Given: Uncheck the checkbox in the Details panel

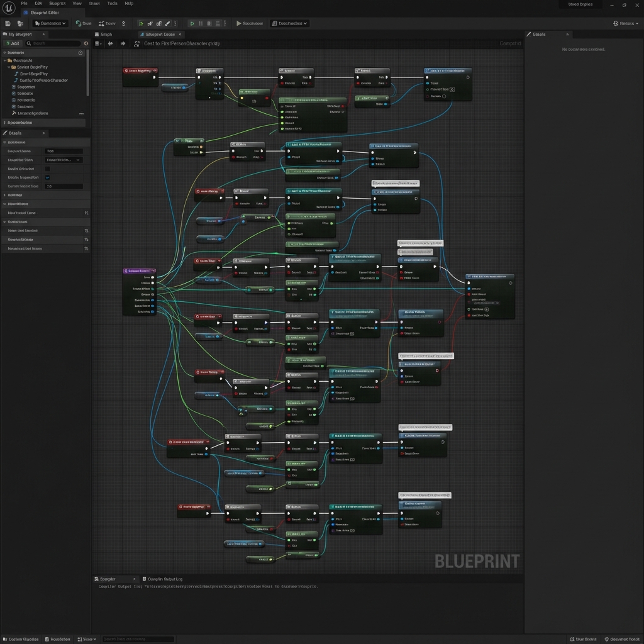Looking at the screenshot, I should point(48,169).
